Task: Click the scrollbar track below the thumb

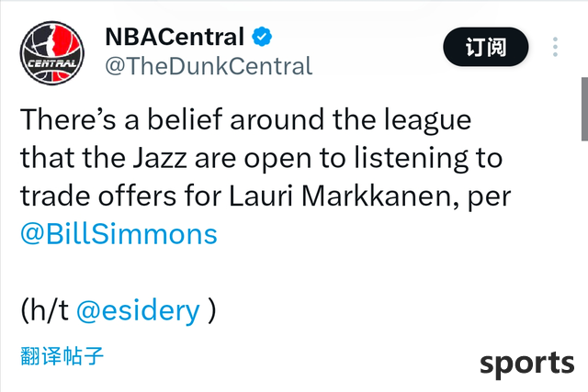Action: tap(584, 263)
